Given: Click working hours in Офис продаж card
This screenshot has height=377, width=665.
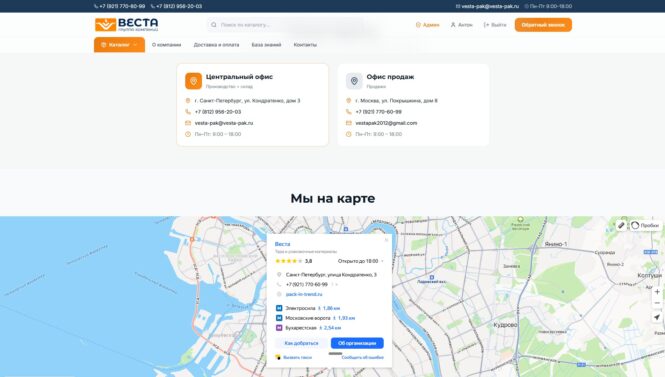Looking at the screenshot, I should [378, 134].
